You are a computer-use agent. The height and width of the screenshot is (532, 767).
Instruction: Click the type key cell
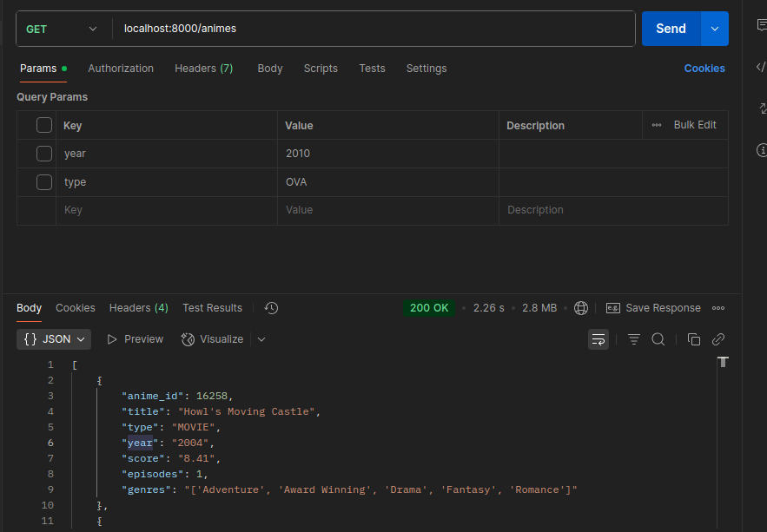point(167,182)
